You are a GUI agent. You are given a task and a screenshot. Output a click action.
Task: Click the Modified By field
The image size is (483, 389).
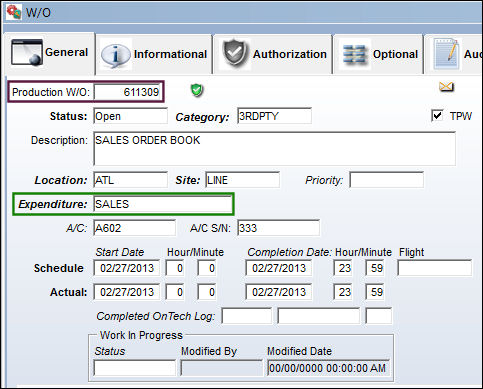(221, 368)
